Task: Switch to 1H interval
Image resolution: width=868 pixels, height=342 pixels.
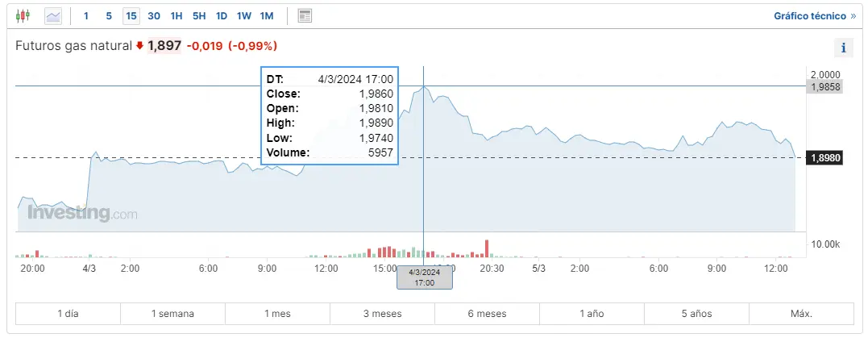Action: click(x=177, y=15)
